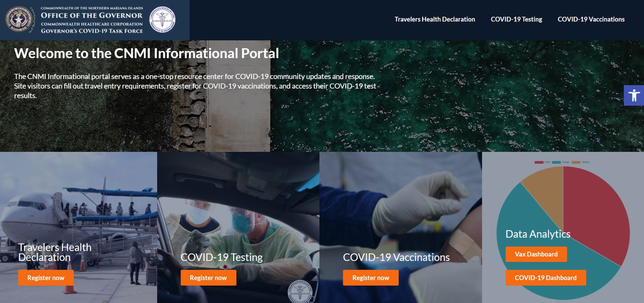Open COVID-19 Testing nav item

click(516, 19)
